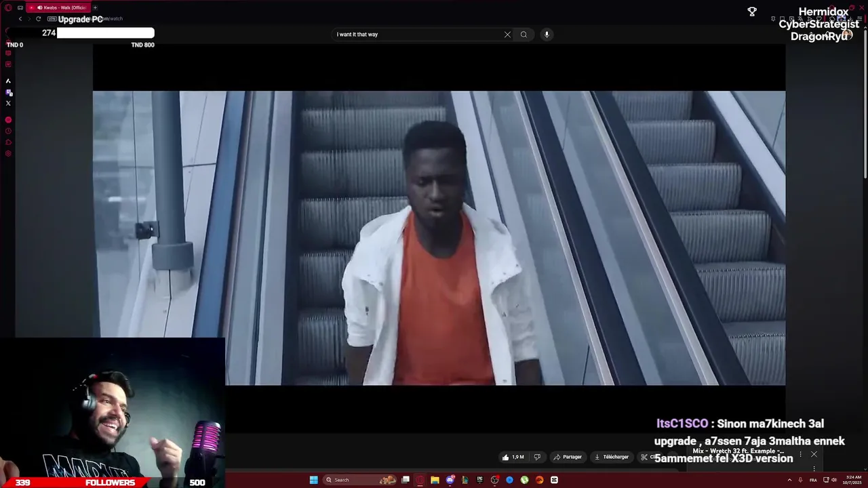Open the Mix - Wretch 32 playlist title
The height and width of the screenshot is (488, 868).
738,451
